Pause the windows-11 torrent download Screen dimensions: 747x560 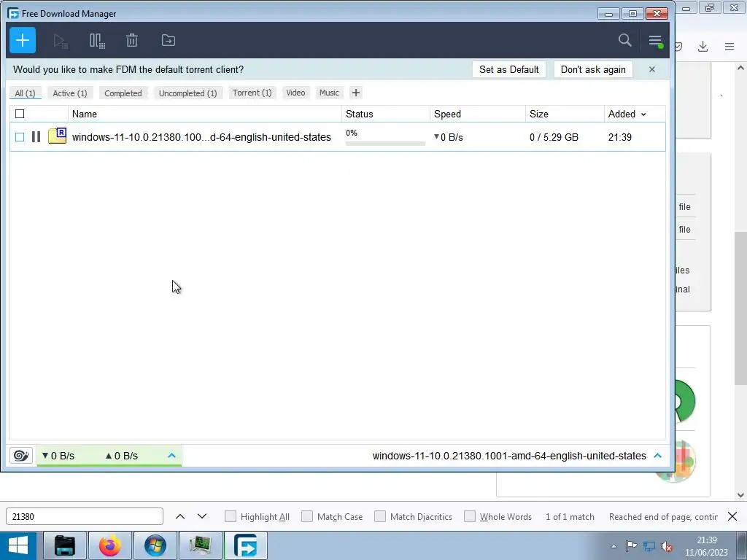click(x=36, y=137)
